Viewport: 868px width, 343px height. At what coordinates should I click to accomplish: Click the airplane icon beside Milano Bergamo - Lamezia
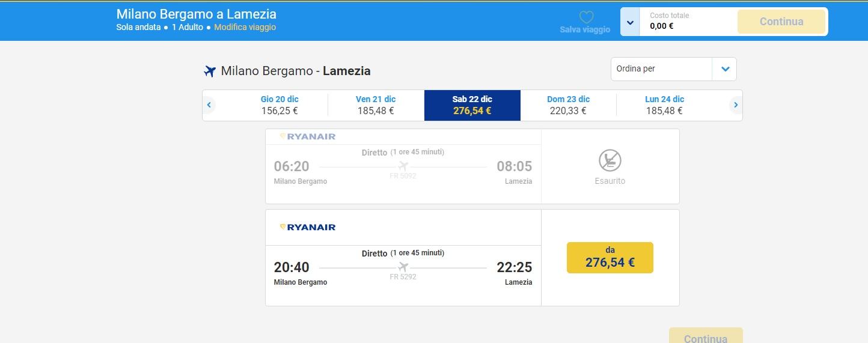[x=209, y=71]
